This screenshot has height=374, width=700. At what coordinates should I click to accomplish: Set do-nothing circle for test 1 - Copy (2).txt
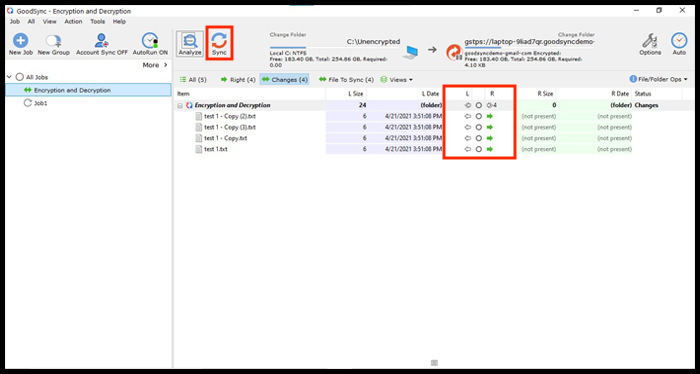479,116
